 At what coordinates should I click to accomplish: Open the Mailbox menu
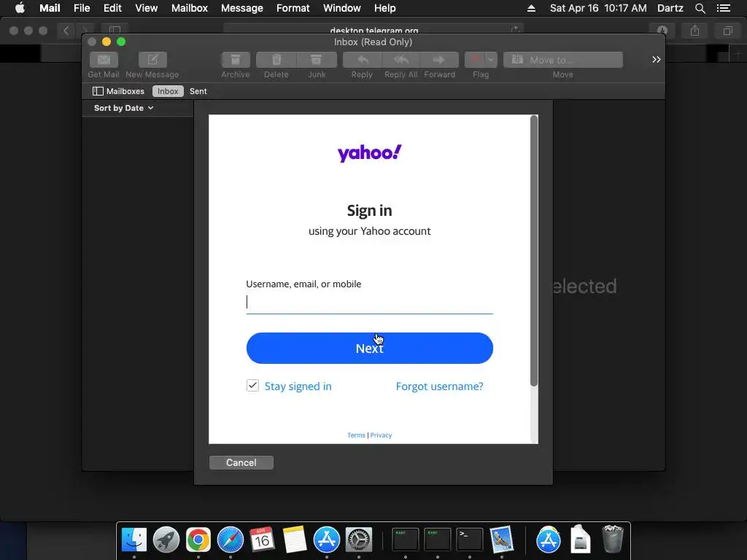[x=190, y=8]
